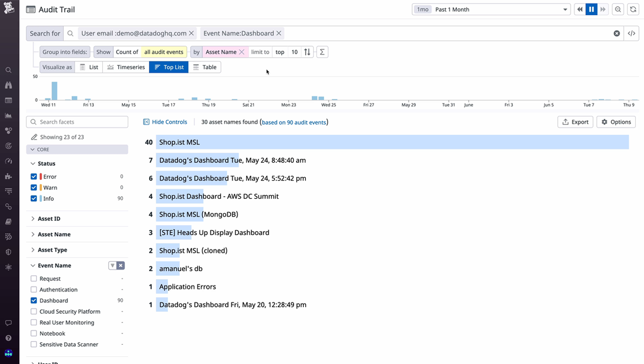Step the time range forward
The image size is (644, 364).
click(x=603, y=9)
